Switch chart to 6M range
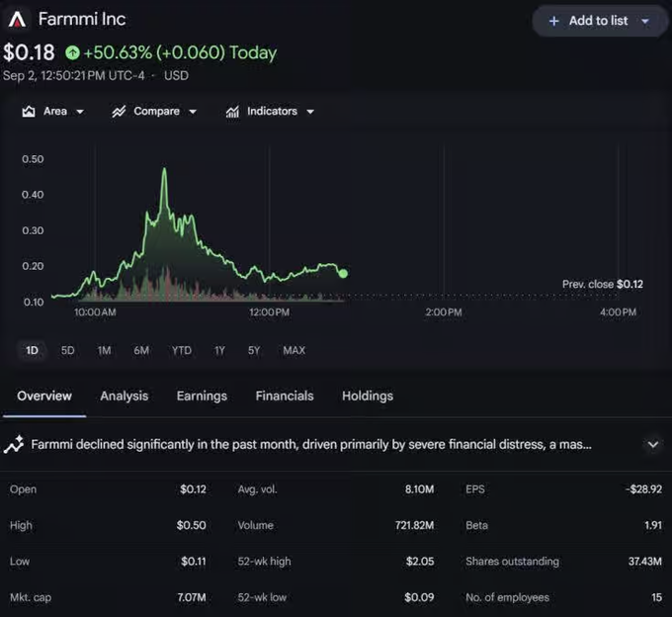The image size is (672, 617). [x=141, y=351]
